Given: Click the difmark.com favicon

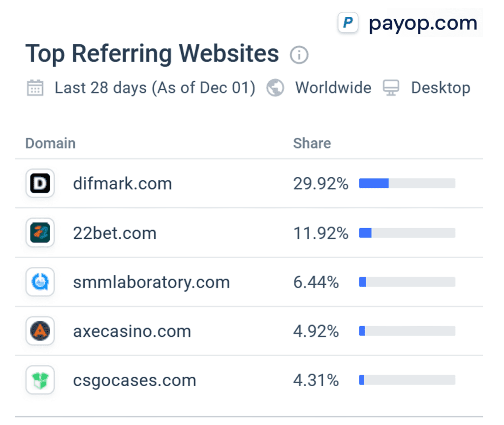Looking at the screenshot, I should pos(39,183).
